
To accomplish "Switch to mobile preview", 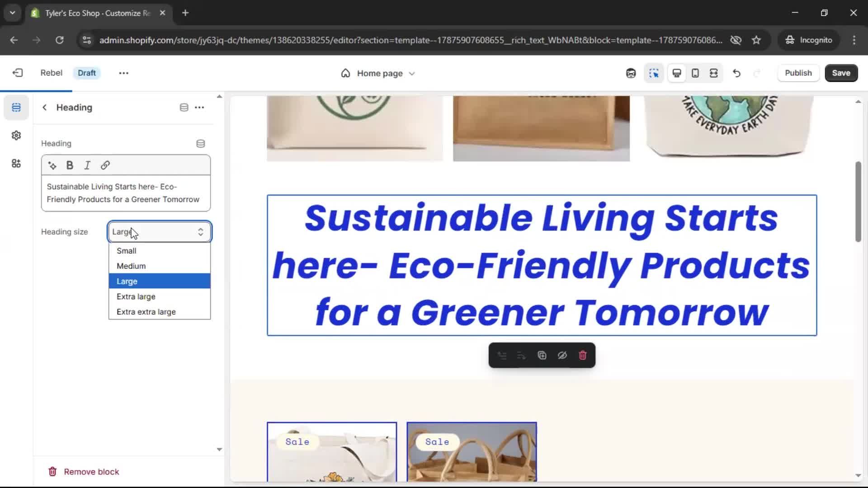I will 695,73.
